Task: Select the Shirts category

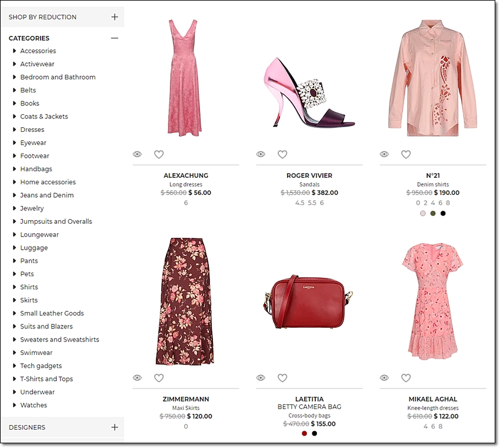Action: point(29,287)
